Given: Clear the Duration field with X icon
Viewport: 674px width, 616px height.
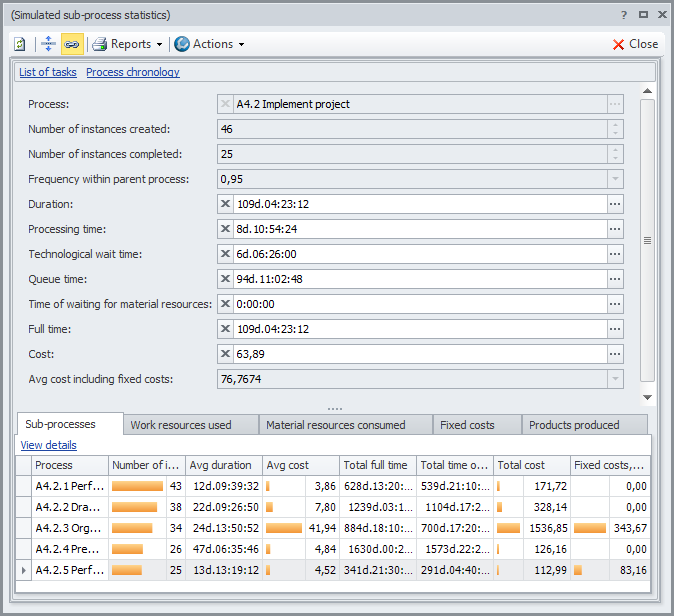Looking at the screenshot, I should click(225, 204).
